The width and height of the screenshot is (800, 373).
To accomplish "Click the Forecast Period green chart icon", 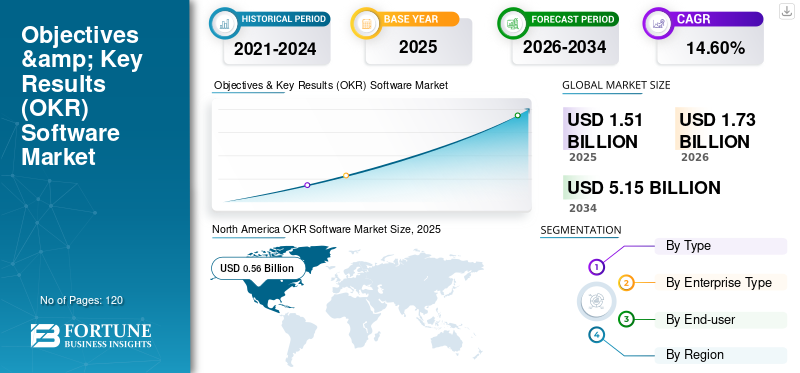I will [x=512, y=23].
